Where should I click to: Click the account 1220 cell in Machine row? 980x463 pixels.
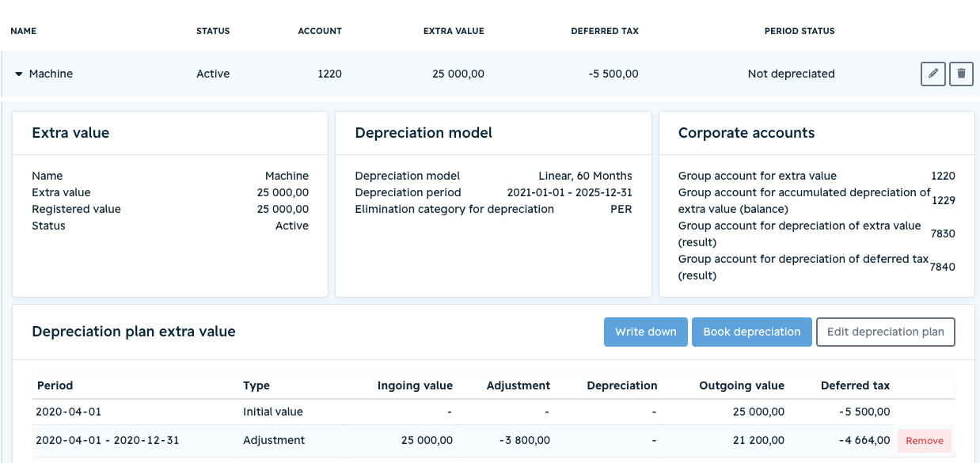329,74
